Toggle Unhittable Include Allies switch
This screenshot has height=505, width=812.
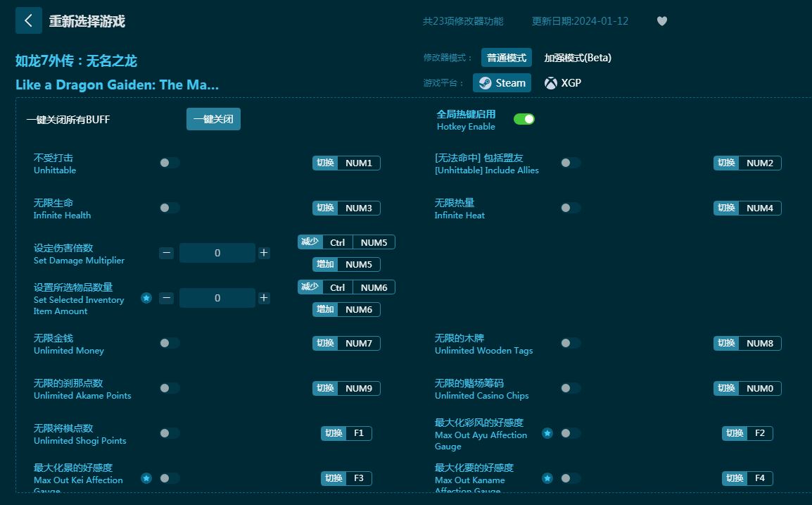[x=570, y=163]
